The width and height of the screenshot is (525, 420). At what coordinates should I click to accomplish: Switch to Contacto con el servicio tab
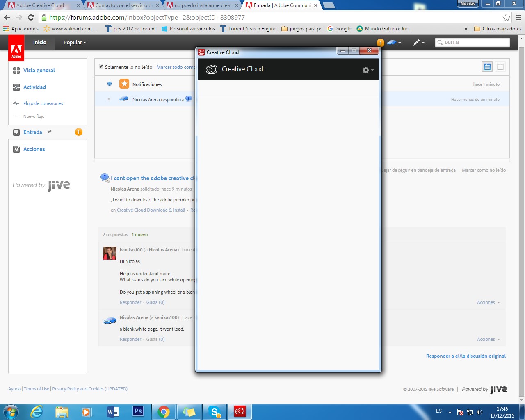pos(123,5)
